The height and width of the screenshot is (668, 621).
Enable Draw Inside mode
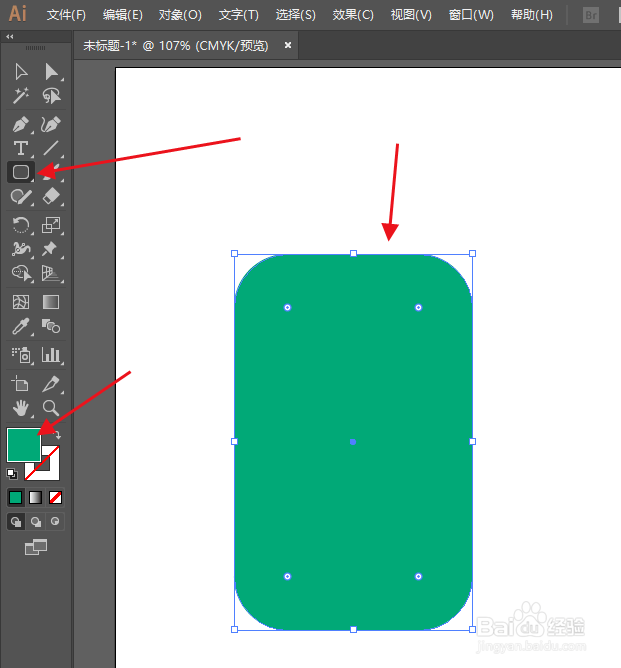click(55, 521)
